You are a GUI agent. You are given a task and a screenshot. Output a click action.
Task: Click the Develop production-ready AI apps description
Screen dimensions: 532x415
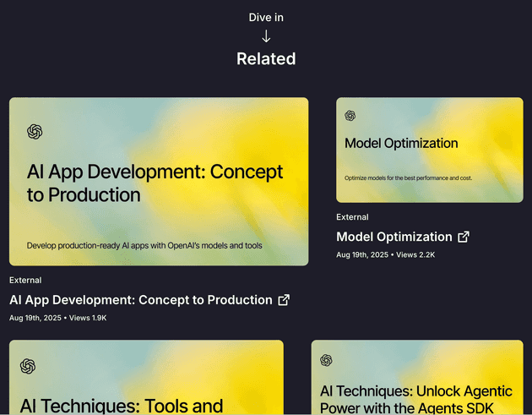[144, 246]
